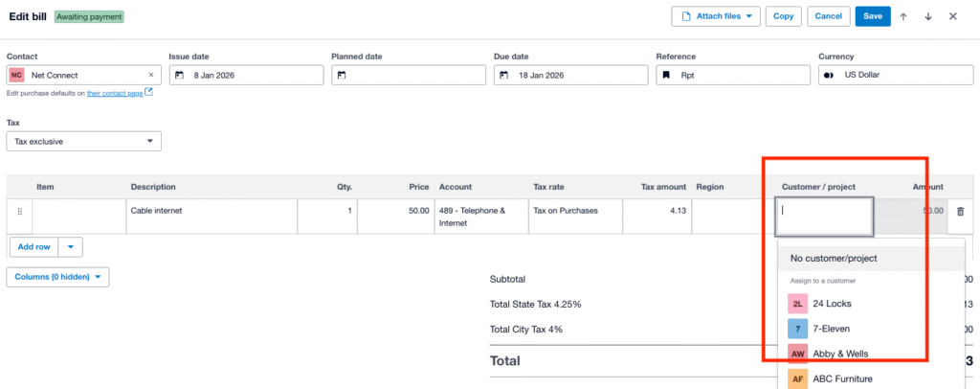This screenshot has height=389, width=980.
Task: Remove Net Connect contact with x icon
Action: coord(150,75)
